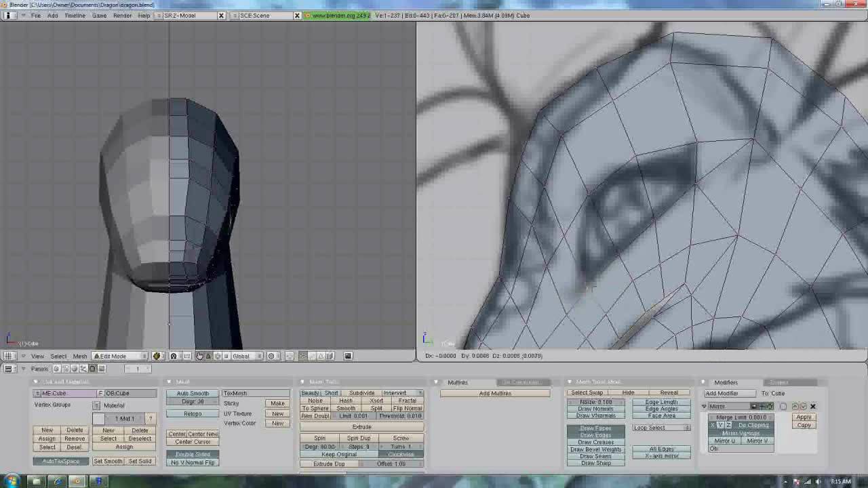The height and width of the screenshot is (488, 868).
Task: Open the Mesh menu in 3D header
Action: pos(79,356)
